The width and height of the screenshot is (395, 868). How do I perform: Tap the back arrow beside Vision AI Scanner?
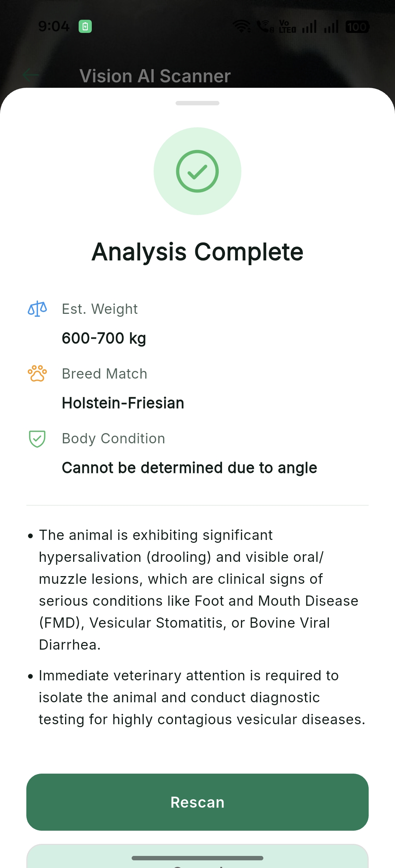[31, 75]
